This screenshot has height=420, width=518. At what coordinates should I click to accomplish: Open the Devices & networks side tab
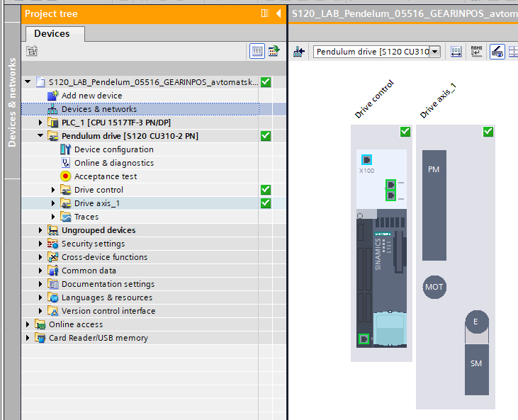pos(11,102)
